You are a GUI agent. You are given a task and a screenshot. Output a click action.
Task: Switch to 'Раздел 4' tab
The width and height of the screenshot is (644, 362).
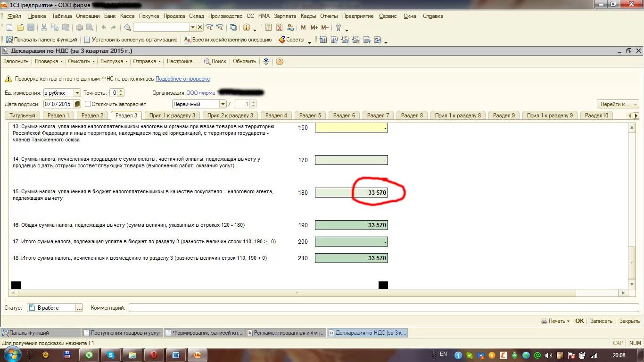pos(276,115)
